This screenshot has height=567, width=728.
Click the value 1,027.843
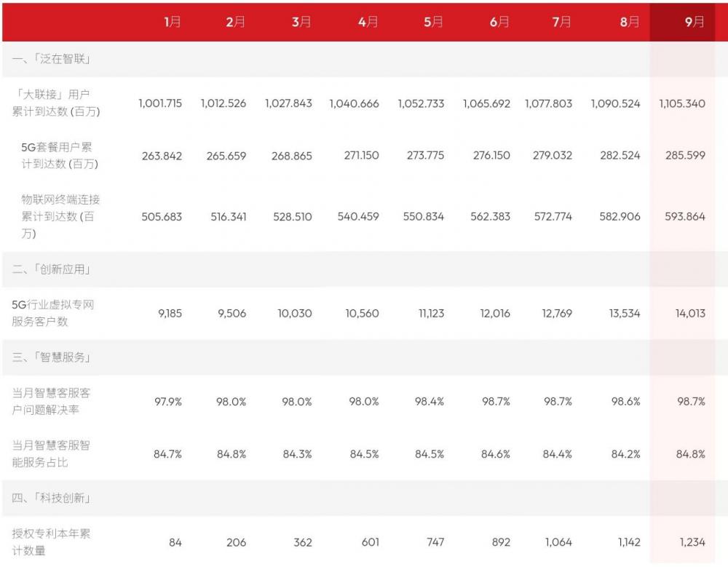[x=288, y=103]
